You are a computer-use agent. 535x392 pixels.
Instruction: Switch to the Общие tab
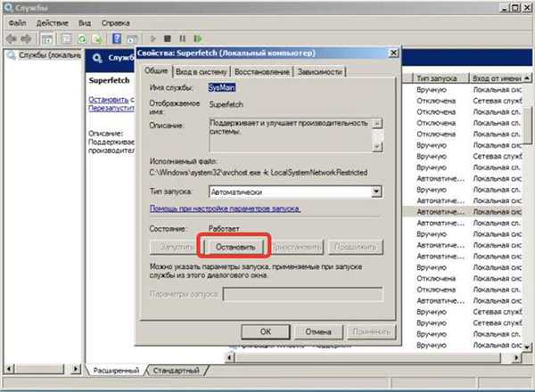coord(156,70)
